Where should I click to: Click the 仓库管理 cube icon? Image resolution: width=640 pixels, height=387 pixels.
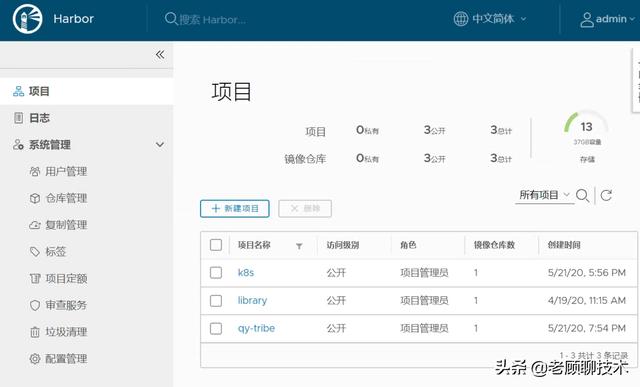pos(35,198)
